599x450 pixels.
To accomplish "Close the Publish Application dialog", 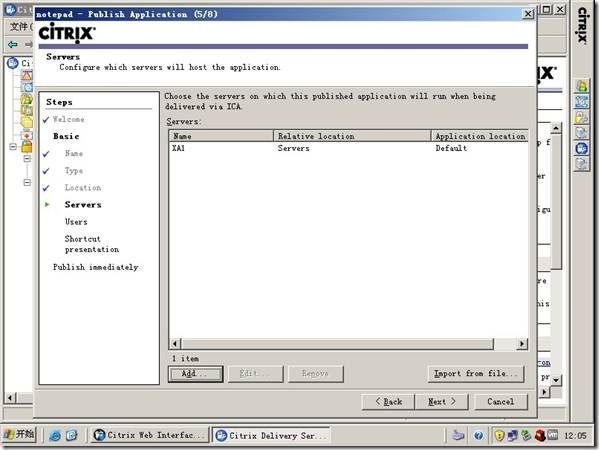I will coord(528,14).
